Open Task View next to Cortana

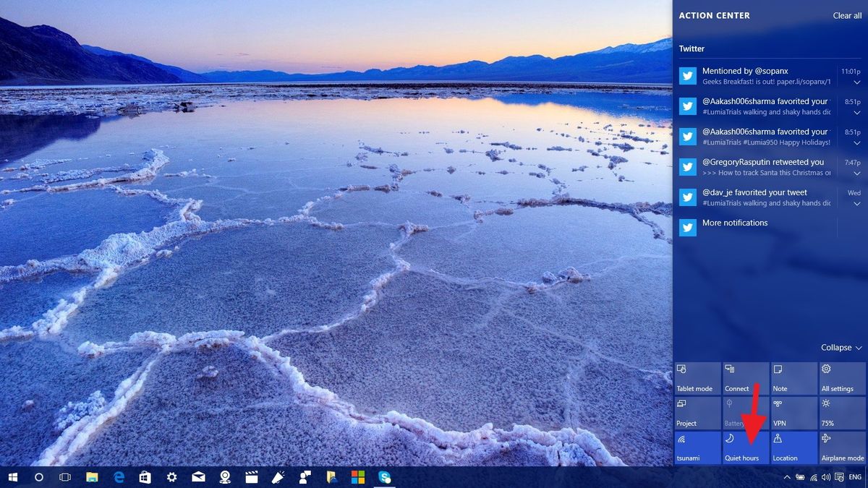tap(64, 477)
